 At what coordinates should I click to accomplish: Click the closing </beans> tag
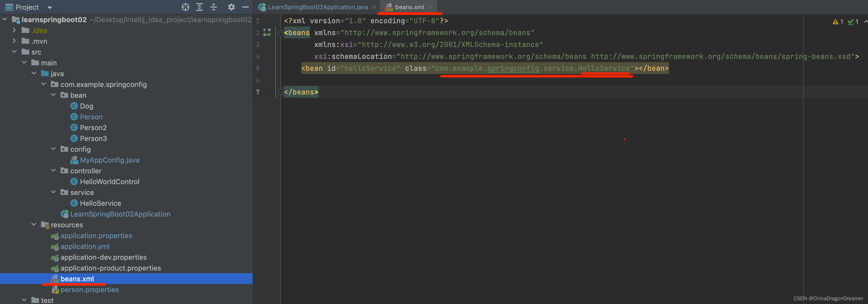301,92
